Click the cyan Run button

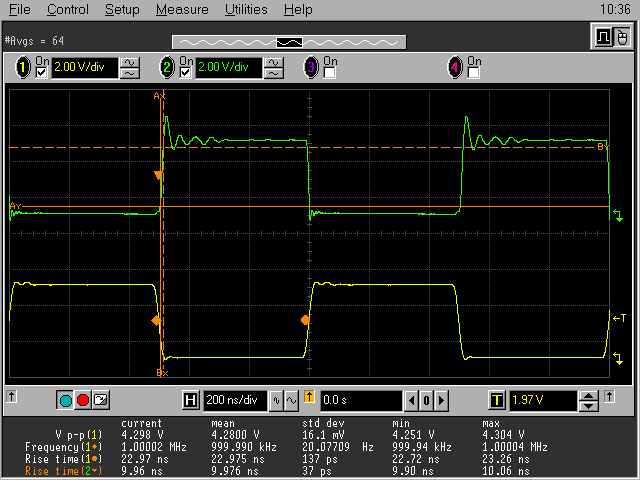point(65,400)
